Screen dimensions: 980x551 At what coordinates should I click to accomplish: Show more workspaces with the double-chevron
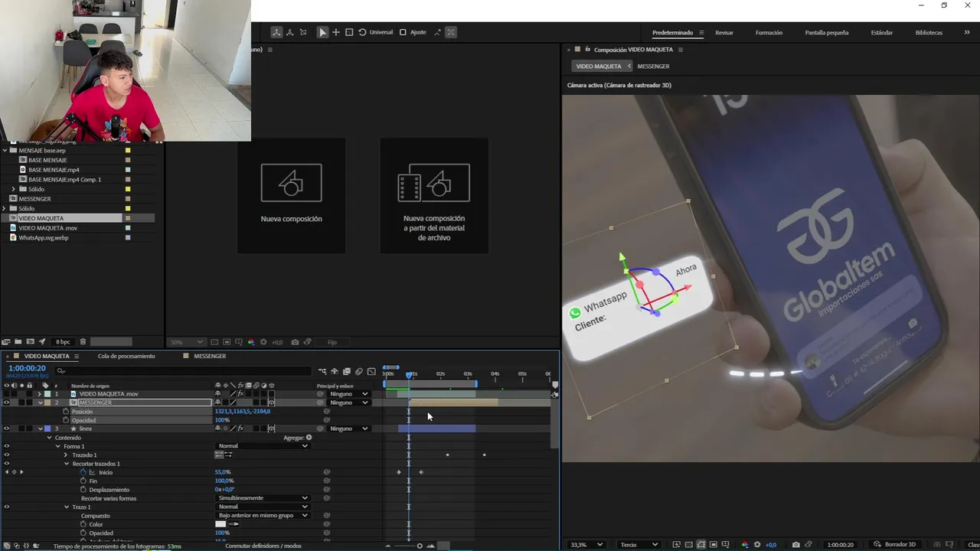967,33
